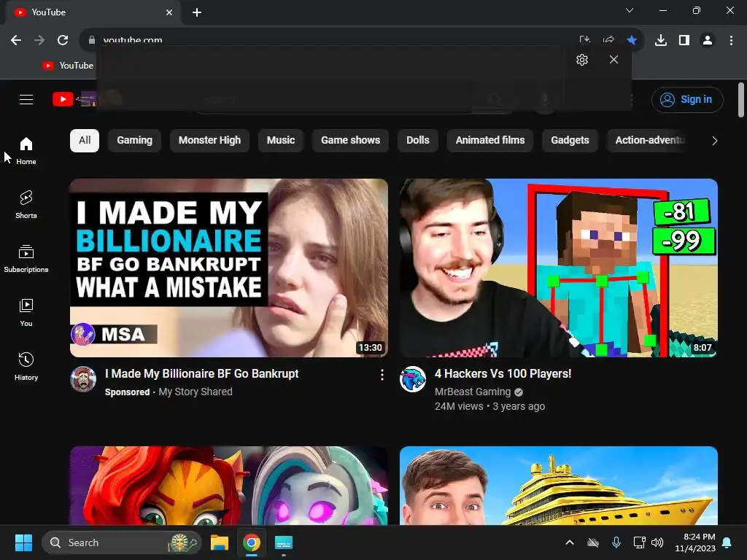Select the Animated films filter chip

coord(490,141)
